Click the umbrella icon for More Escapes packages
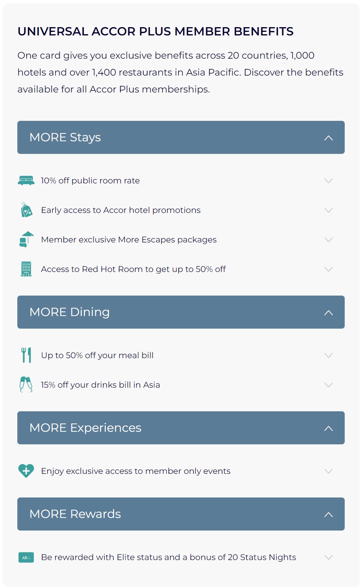This screenshot has width=364, height=588. point(26,239)
